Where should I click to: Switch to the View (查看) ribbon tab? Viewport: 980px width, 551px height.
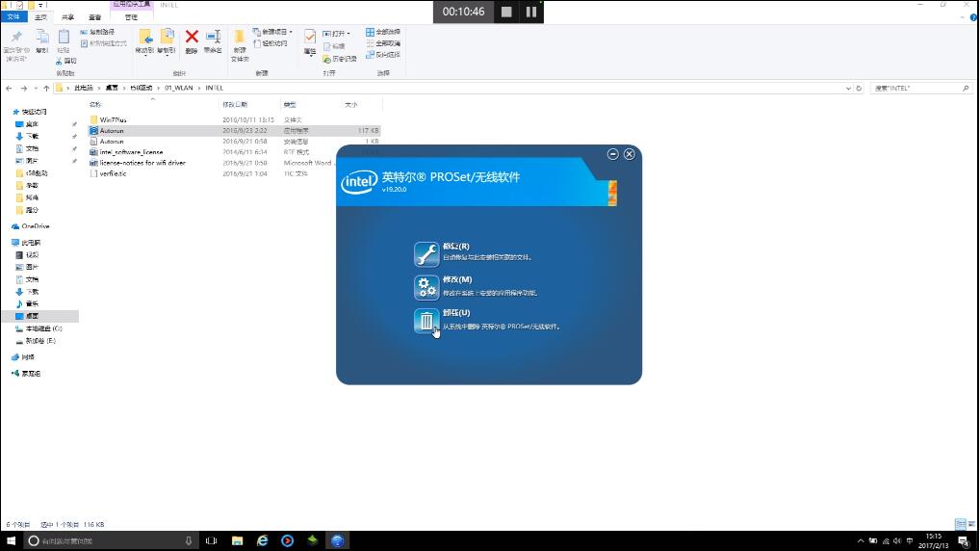pyautogui.click(x=94, y=17)
